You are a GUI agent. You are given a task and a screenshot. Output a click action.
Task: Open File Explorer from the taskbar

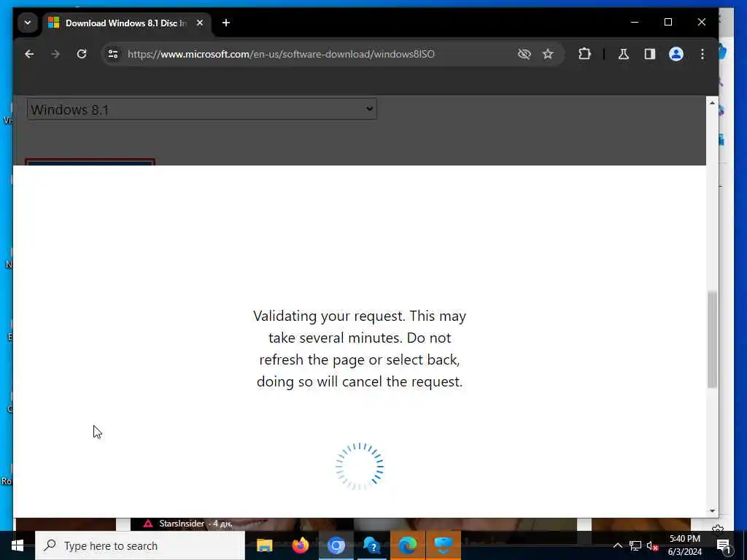(x=264, y=545)
